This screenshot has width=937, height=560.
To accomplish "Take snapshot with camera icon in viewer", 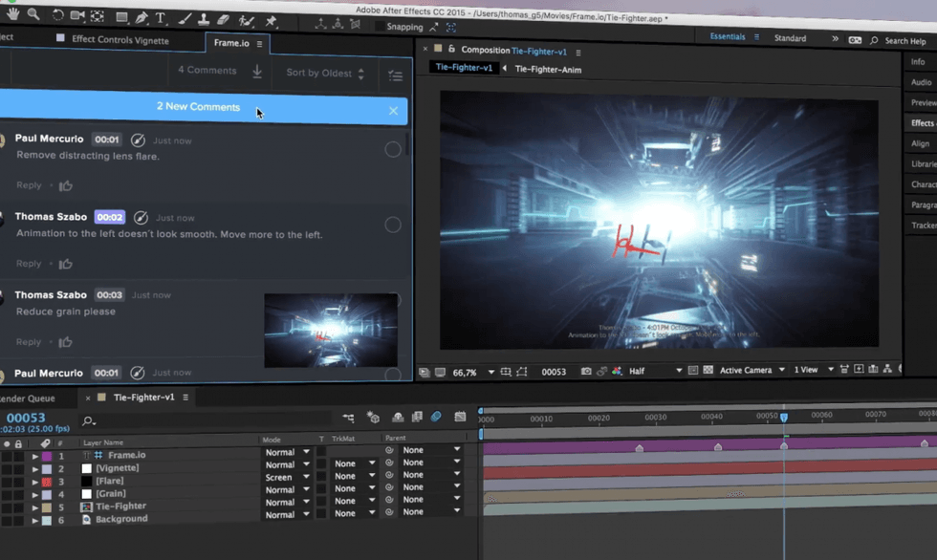I will [x=586, y=372].
